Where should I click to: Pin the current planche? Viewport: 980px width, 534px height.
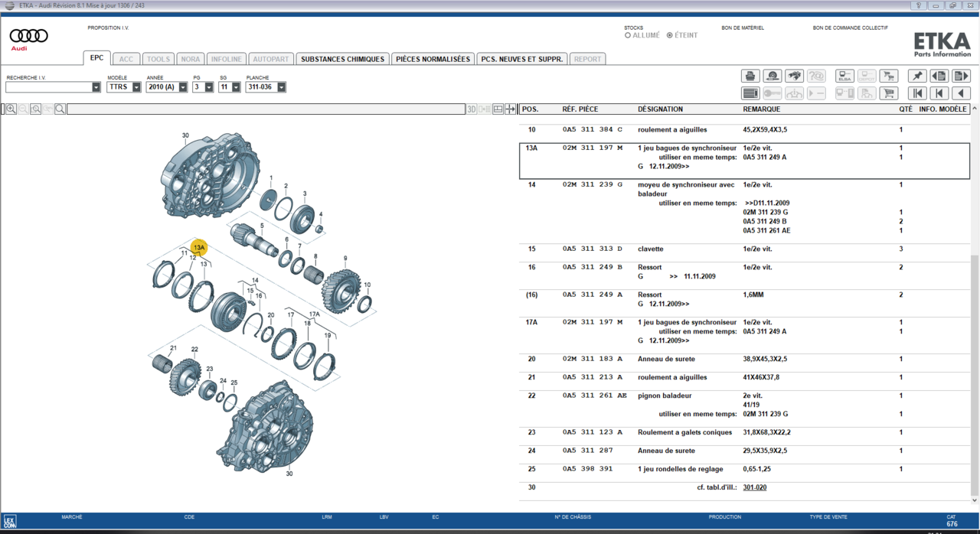917,76
